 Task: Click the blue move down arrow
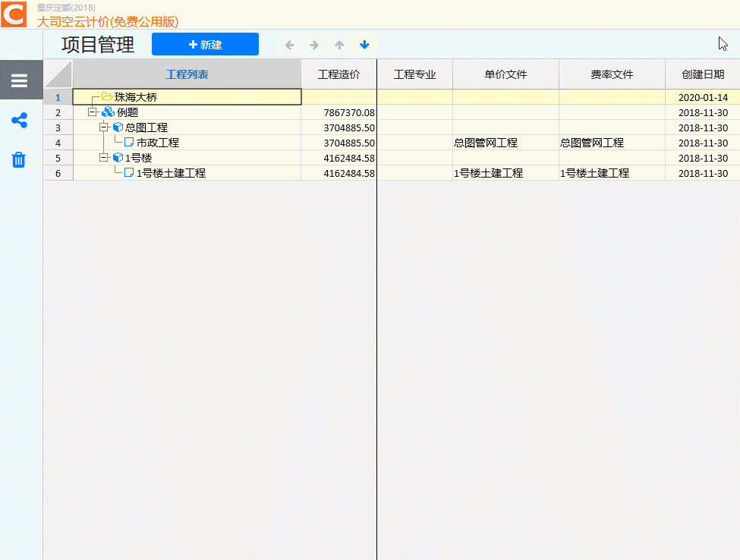[364, 45]
